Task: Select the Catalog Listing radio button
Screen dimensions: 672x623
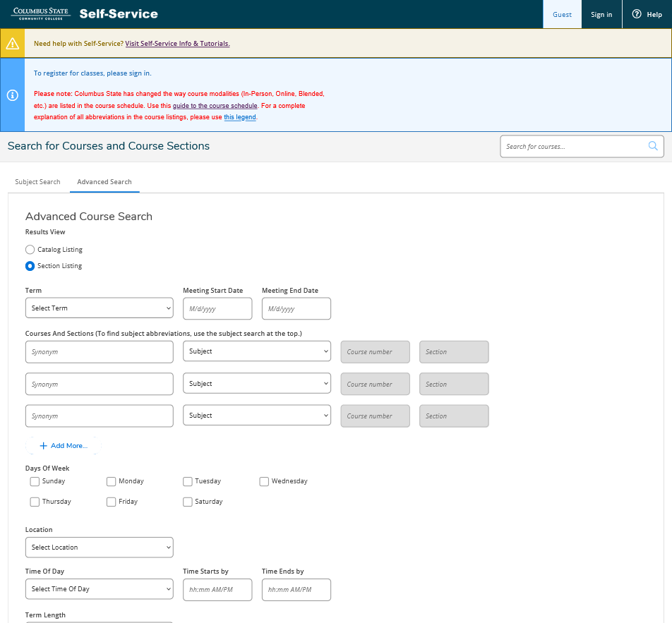Action: tap(30, 250)
